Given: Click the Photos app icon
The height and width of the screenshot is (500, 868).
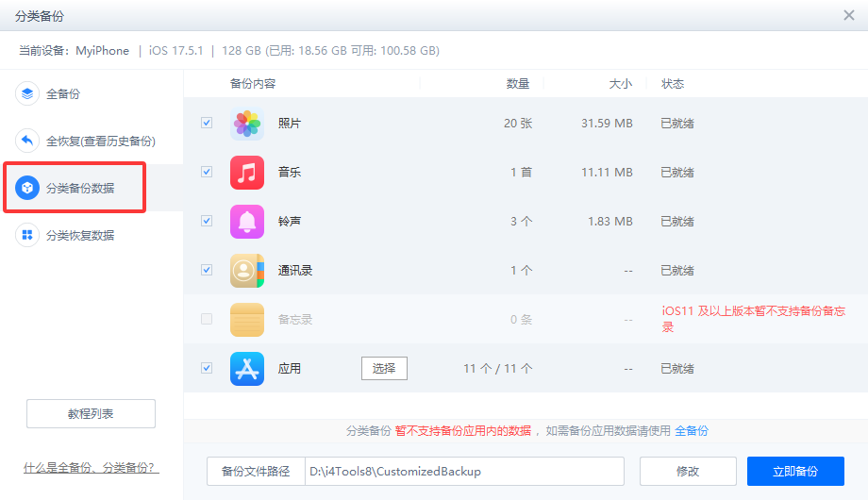Looking at the screenshot, I should pyautogui.click(x=247, y=124).
